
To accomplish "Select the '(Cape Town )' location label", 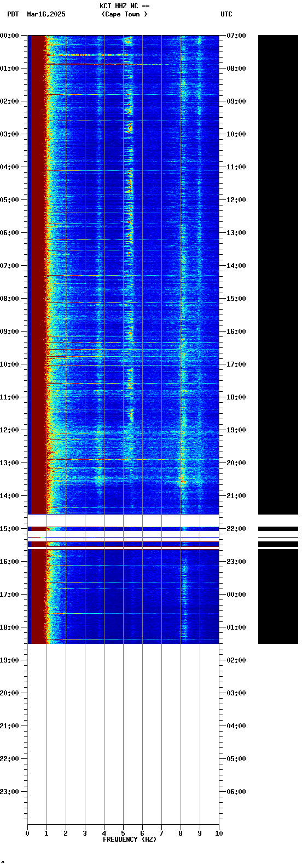I will [x=124, y=14].
